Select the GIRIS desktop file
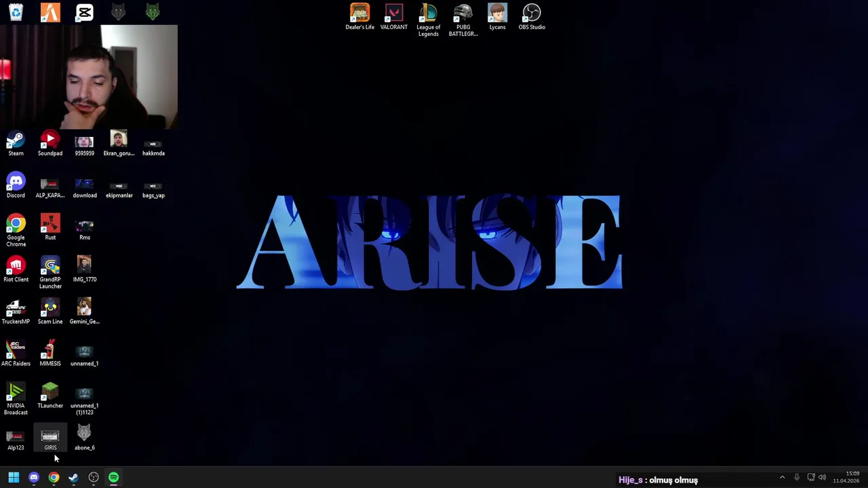 (x=50, y=438)
